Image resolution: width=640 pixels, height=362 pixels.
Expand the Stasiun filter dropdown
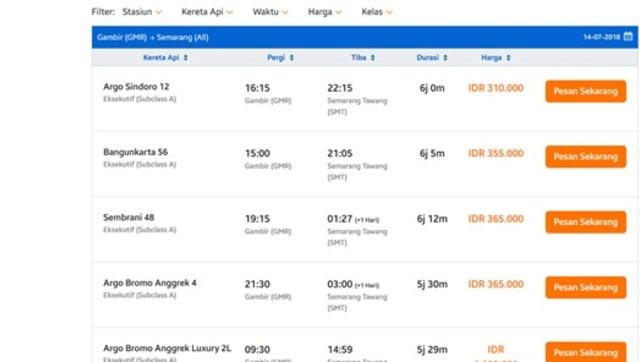coord(142,12)
